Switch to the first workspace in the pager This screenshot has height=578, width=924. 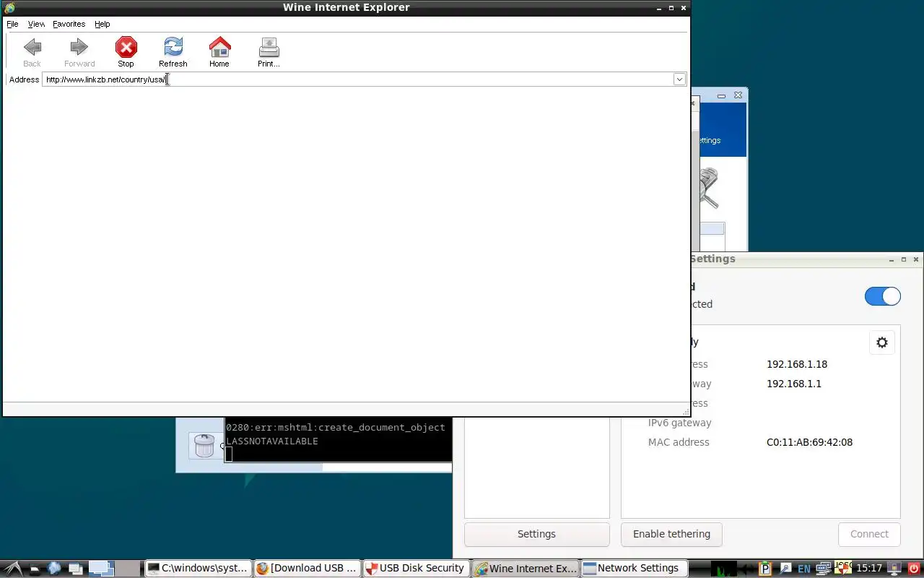101,569
